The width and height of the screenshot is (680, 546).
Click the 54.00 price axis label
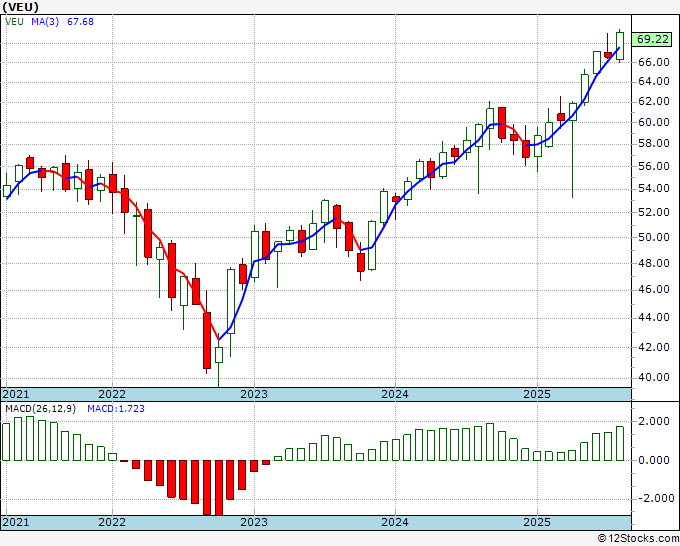654,189
